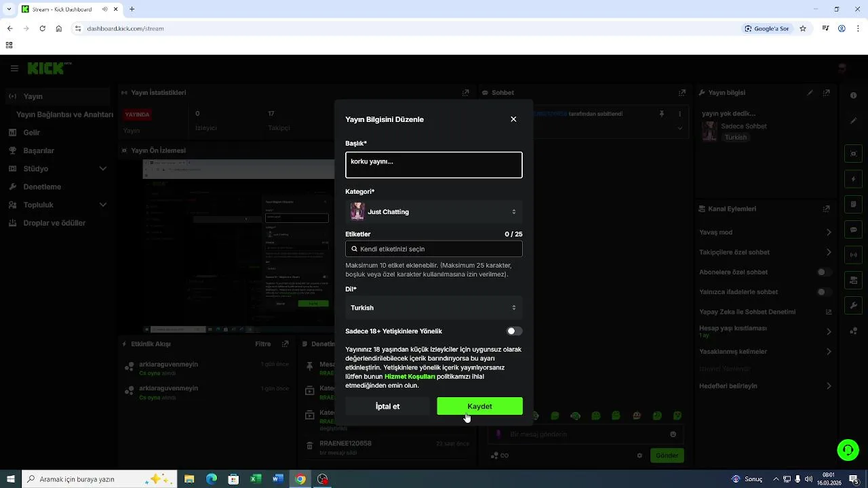Open Chrome from the Windows taskbar
This screenshot has width=868, height=488.
coord(300,479)
